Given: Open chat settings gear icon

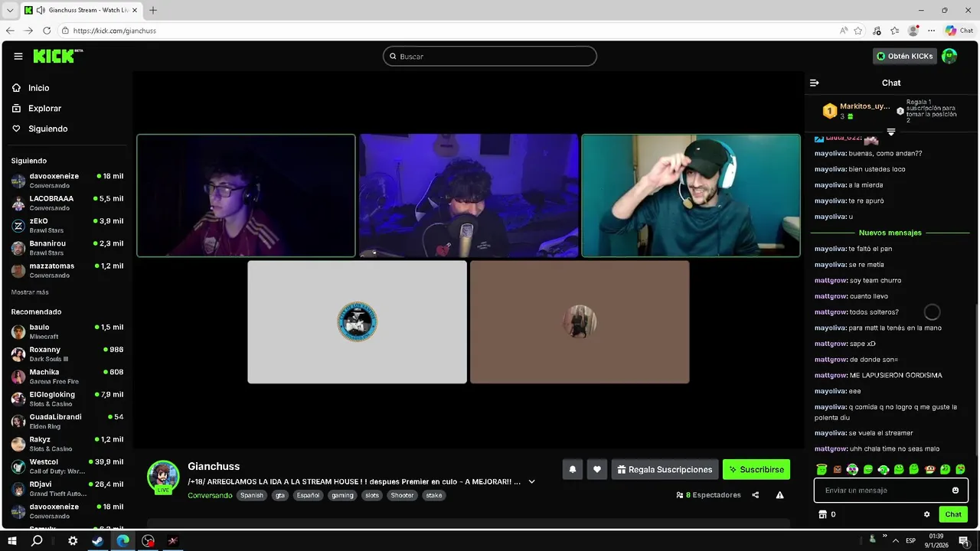Looking at the screenshot, I should (926, 514).
